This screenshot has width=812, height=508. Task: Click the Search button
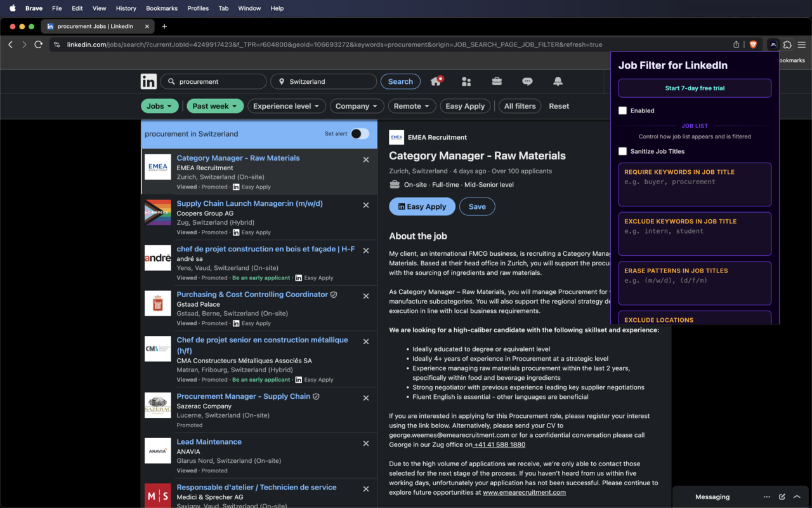click(x=400, y=81)
